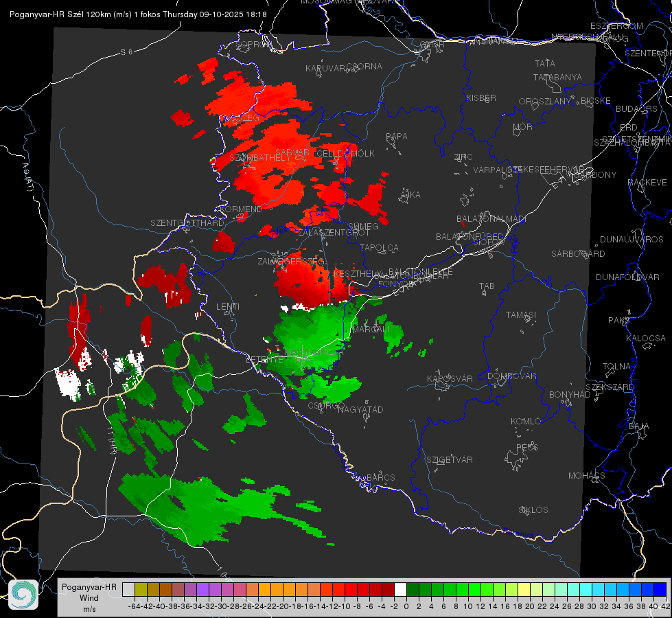Click the ESZTERGOM city label
The height and width of the screenshot is (618, 672).
pyautogui.click(x=616, y=25)
